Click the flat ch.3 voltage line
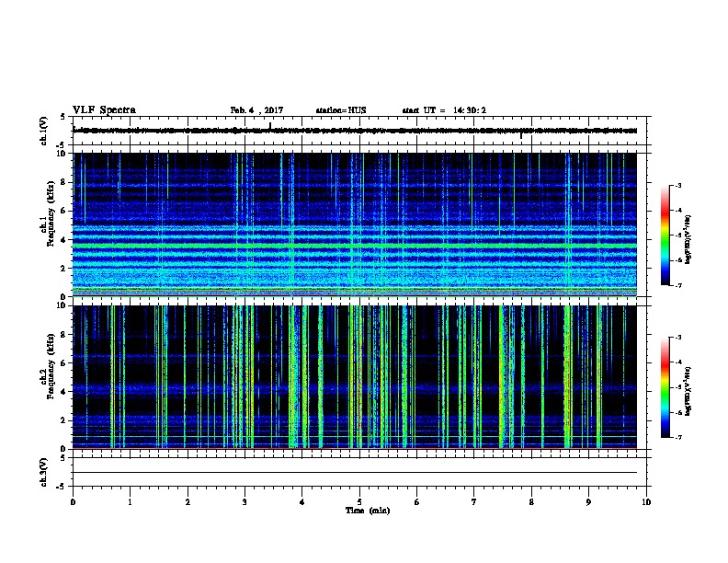The image size is (728, 563). (x=355, y=473)
